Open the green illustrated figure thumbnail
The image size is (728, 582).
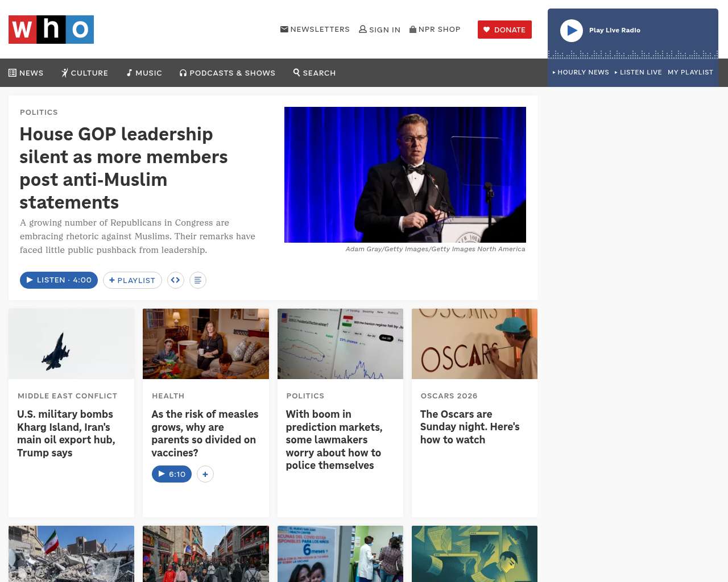click(x=474, y=554)
